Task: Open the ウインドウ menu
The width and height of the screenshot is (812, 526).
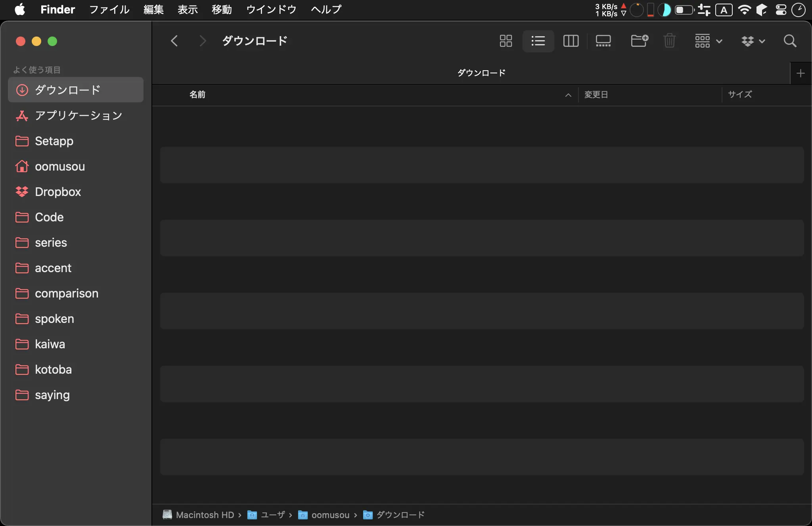Action: click(x=271, y=10)
